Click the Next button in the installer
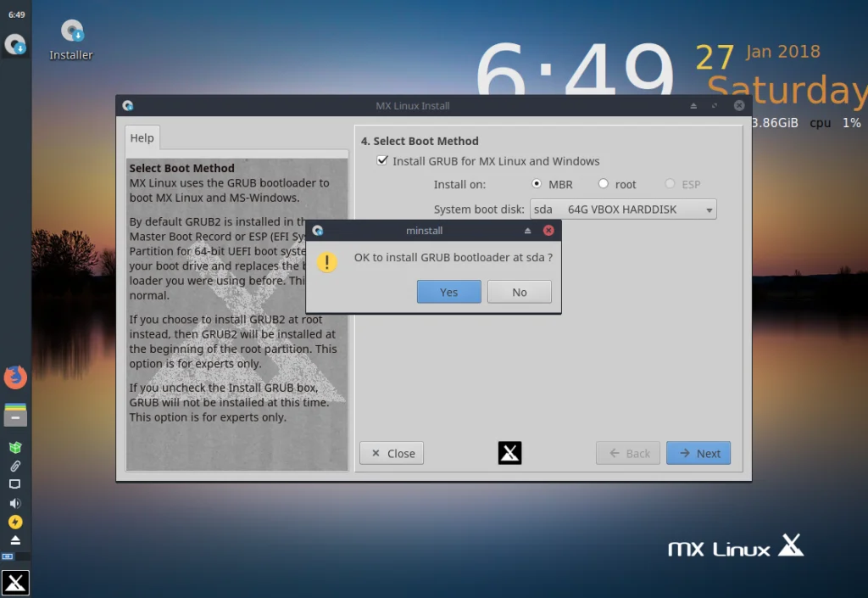Screen dimensions: 868x598 pyautogui.click(x=698, y=453)
